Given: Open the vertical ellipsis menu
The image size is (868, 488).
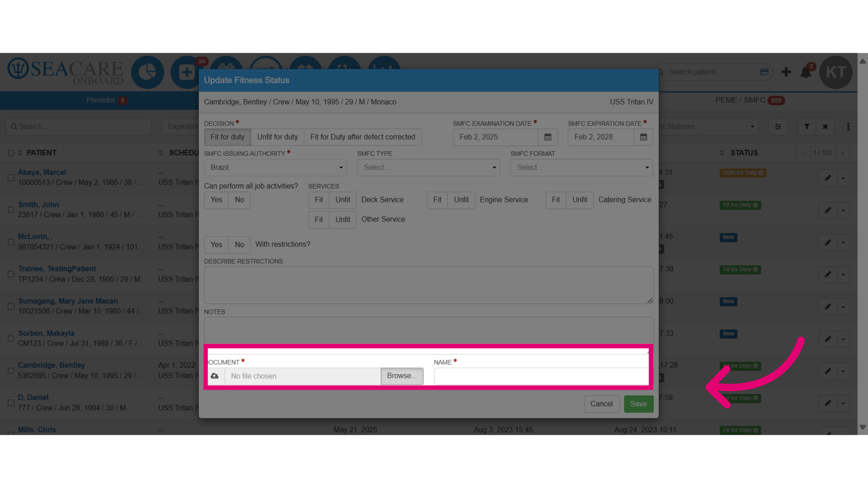Looking at the screenshot, I should click(x=848, y=127).
